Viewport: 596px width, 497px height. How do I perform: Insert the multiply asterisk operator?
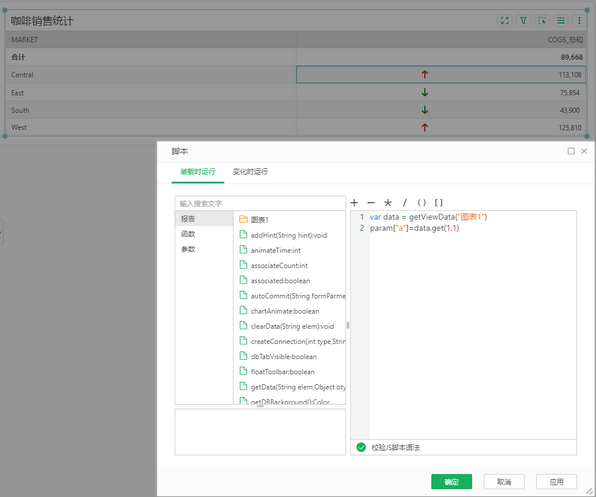tap(388, 203)
